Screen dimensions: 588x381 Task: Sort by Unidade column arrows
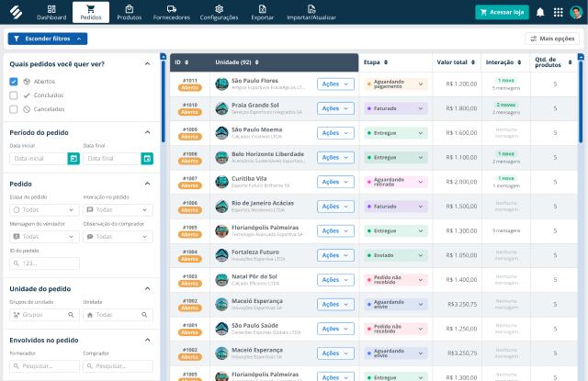(257, 62)
